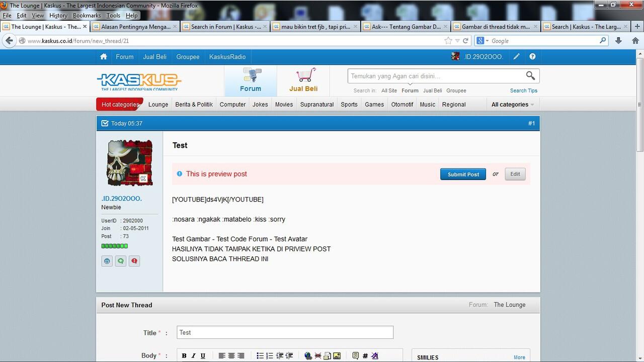Insert code tag with hash icon
This screenshot has width=644, height=362.
(x=365, y=356)
